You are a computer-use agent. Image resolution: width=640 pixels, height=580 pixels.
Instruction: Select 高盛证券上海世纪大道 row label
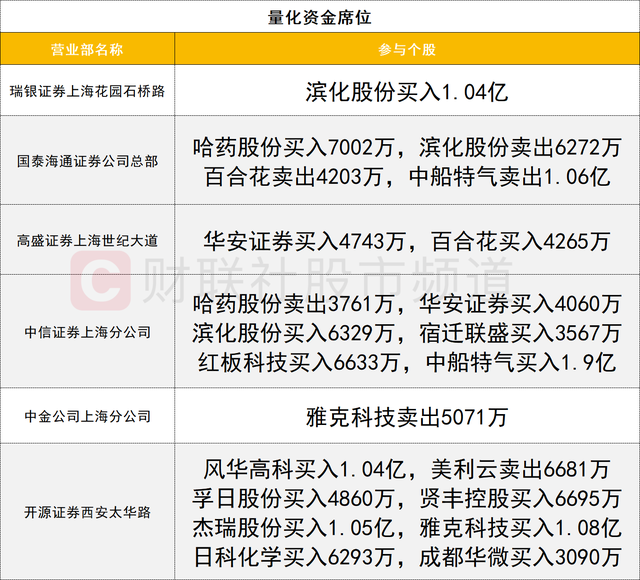tap(87, 240)
